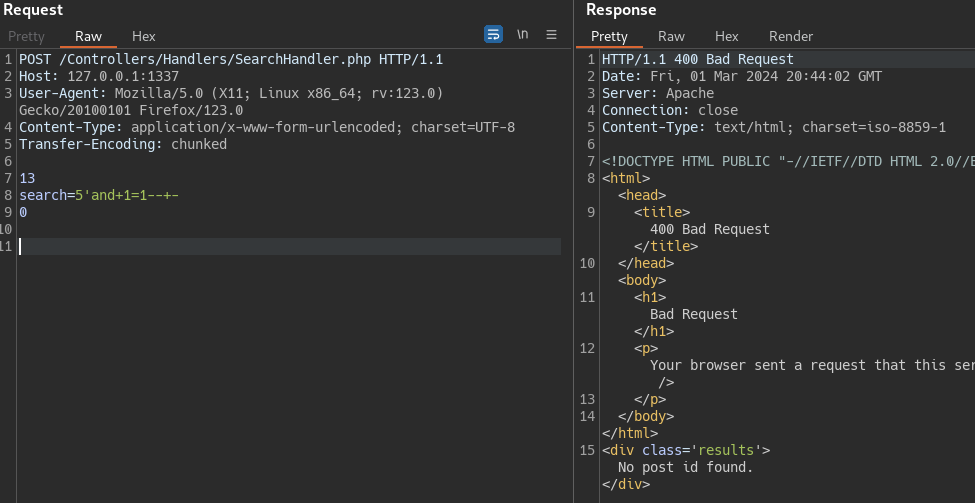Switch to the Response Raw tab
The image size is (975, 503).
pyautogui.click(x=671, y=36)
